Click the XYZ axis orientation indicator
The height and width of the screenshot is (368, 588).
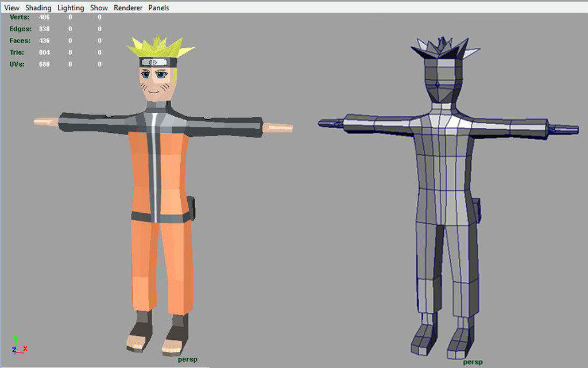19,346
